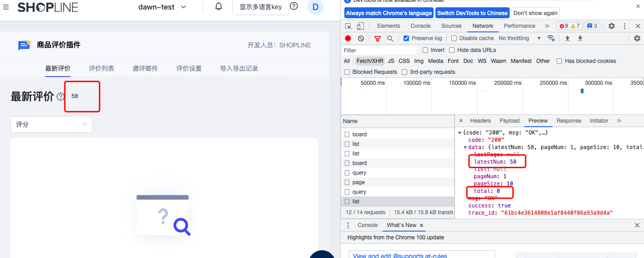This screenshot has width=644, height=258.
Task: Open the help question mark icon in header
Action: [294, 6]
